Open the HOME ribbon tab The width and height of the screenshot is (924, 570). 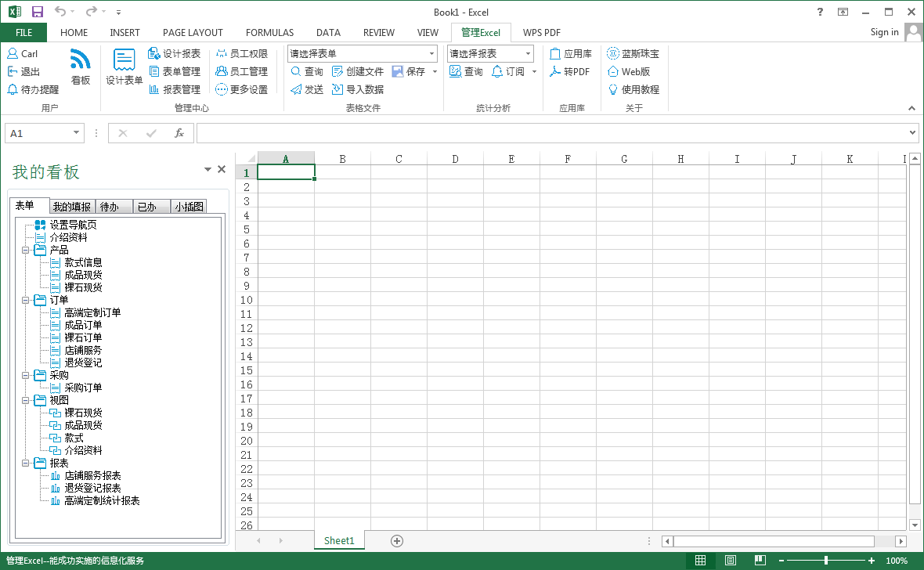coord(74,32)
